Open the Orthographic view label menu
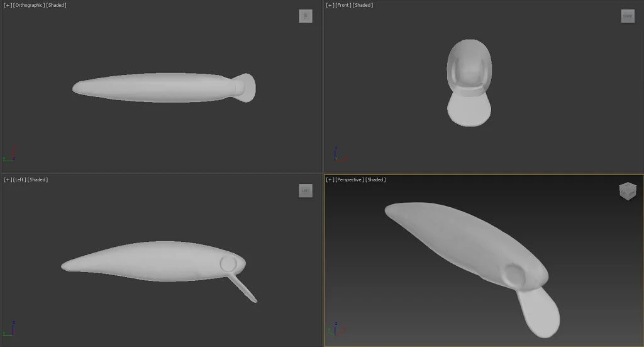644x347 pixels. click(29, 5)
